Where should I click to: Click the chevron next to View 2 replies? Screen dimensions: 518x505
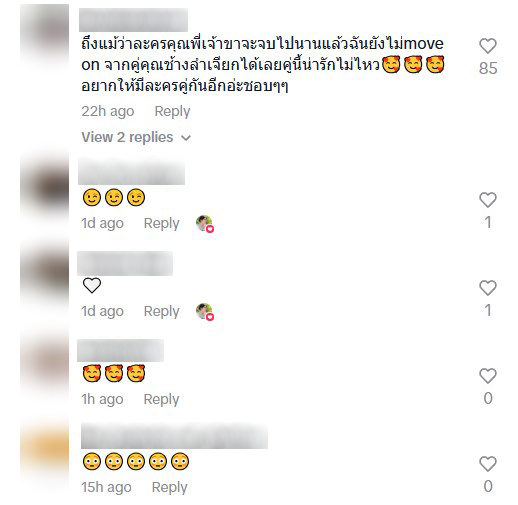pos(186,138)
